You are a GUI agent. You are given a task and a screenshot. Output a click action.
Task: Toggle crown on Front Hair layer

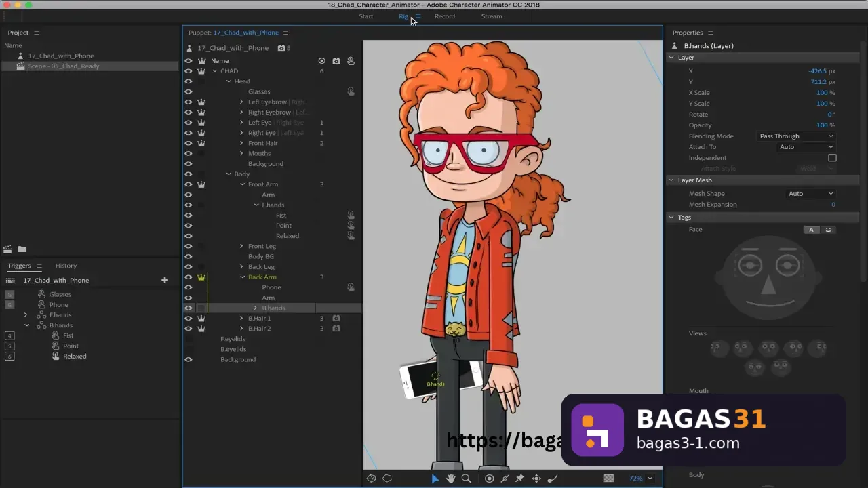(x=201, y=143)
